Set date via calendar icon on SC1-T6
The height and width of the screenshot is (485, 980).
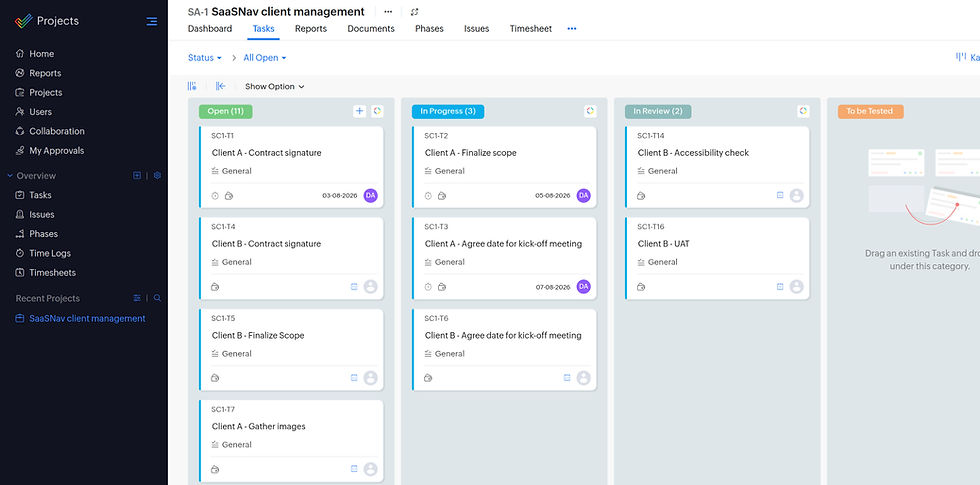pyautogui.click(x=567, y=378)
